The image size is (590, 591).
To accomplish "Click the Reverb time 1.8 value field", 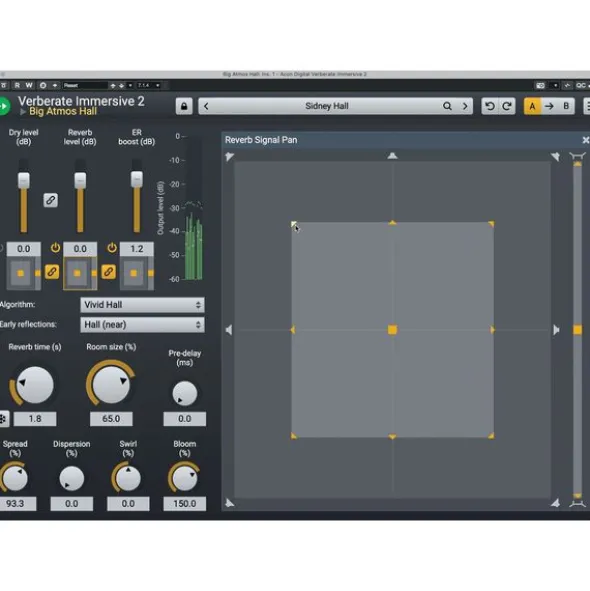I will (35, 419).
